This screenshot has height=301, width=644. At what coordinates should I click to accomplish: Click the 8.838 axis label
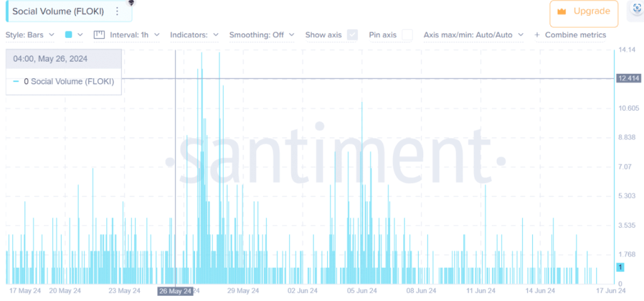[x=627, y=137]
